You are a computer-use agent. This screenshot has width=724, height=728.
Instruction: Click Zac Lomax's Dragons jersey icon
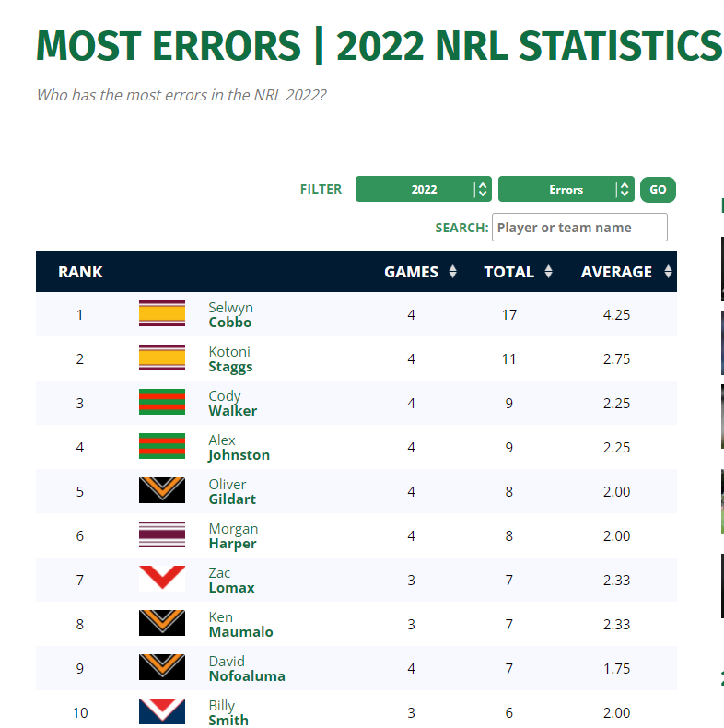point(162,579)
